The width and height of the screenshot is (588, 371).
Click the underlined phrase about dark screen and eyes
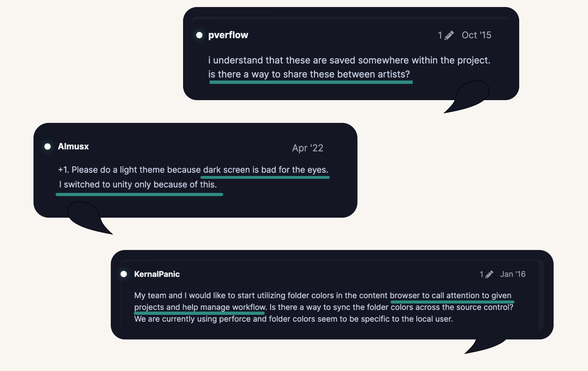pyautogui.click(x=266, y=170)
